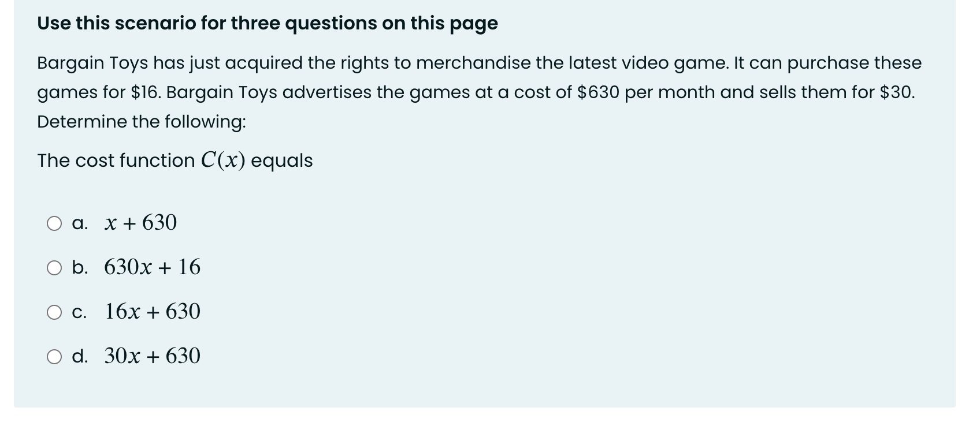
Task: Click the cost function C(x) question text
Action: tap(174, 160)
